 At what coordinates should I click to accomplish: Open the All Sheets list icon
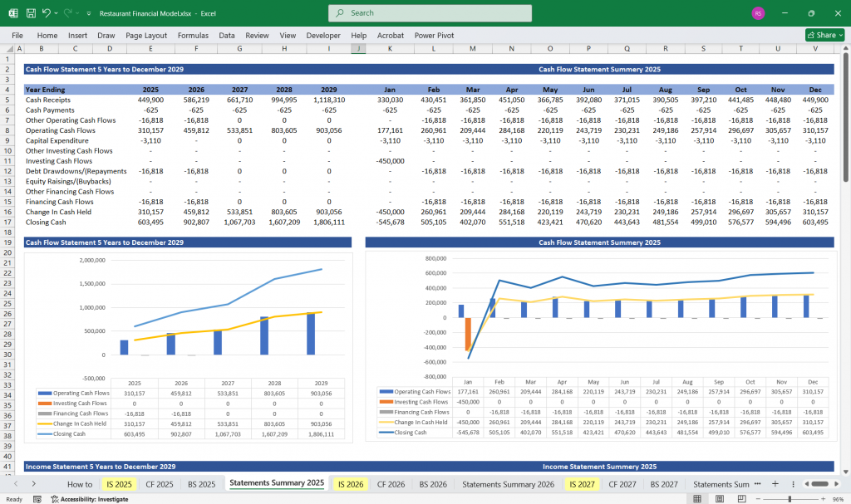tap(793, 484)
